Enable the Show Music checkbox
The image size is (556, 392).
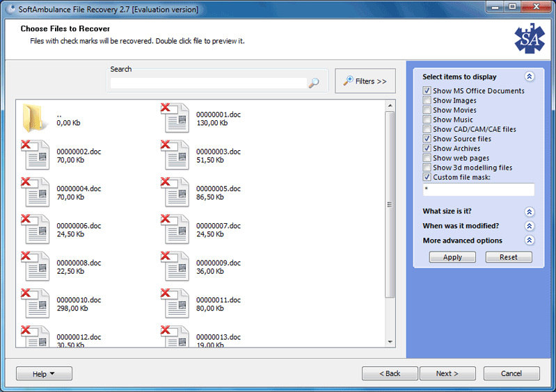point(427,120)
